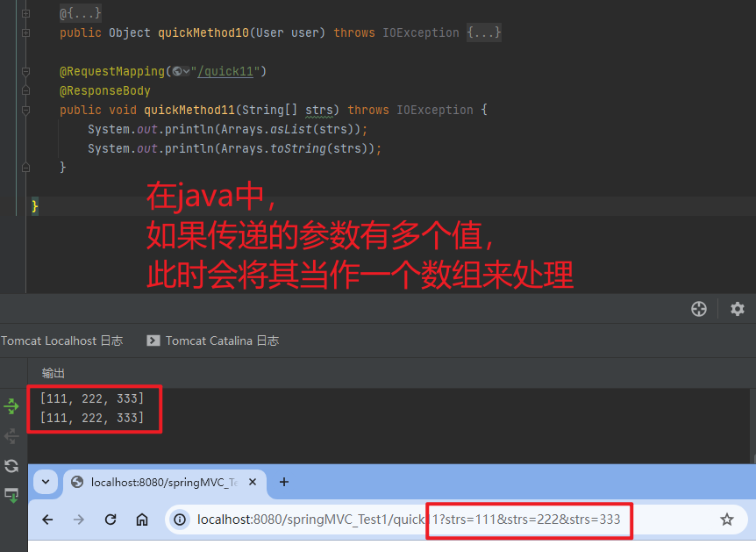Expand the folded quickMethod10 method
This screenshot has height=552, width=756.
point(26,32)
